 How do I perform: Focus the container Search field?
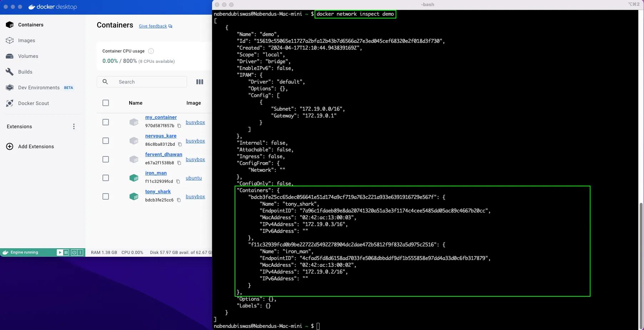tap(142, 82)
